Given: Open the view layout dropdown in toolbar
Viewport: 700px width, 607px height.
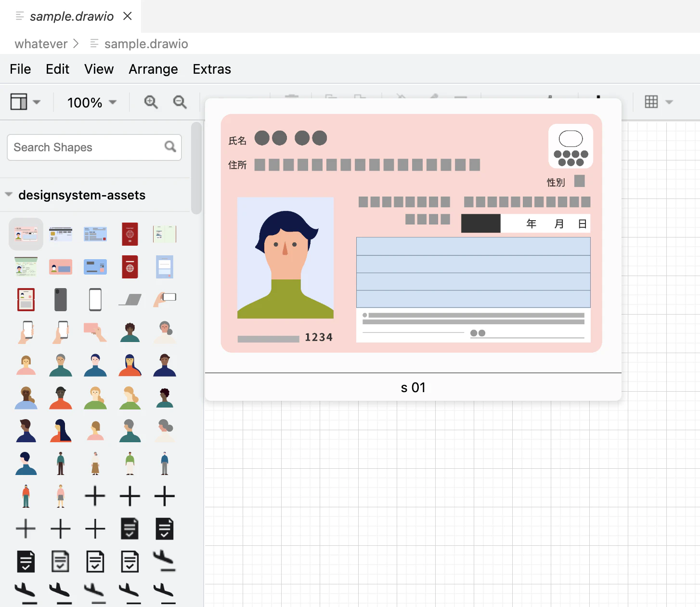Looking at the screenshot, I should [x=26, y=102].
